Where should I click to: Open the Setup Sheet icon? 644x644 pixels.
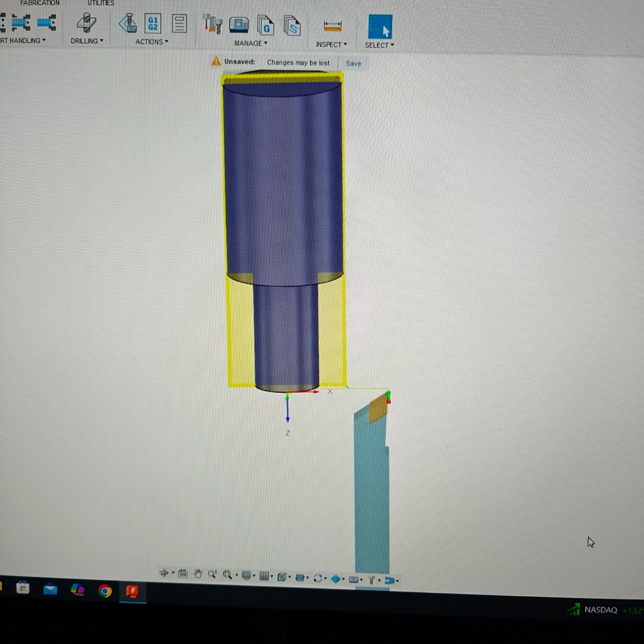coord(179,24)
